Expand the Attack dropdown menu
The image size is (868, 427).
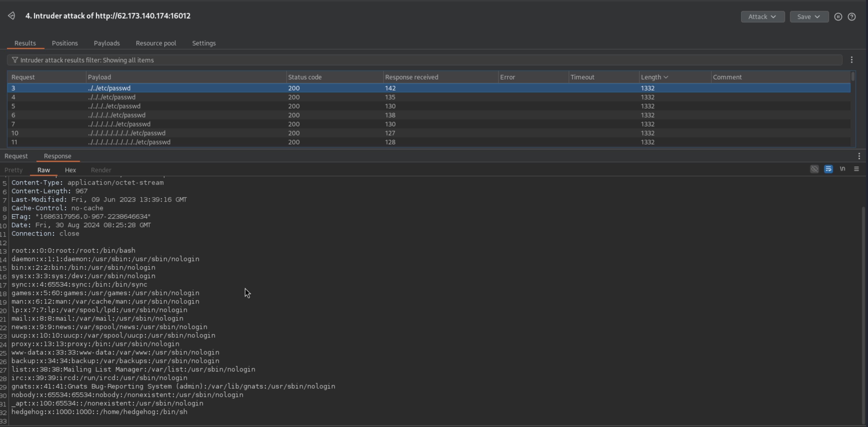pyautogui.click(x=762, y=17)
